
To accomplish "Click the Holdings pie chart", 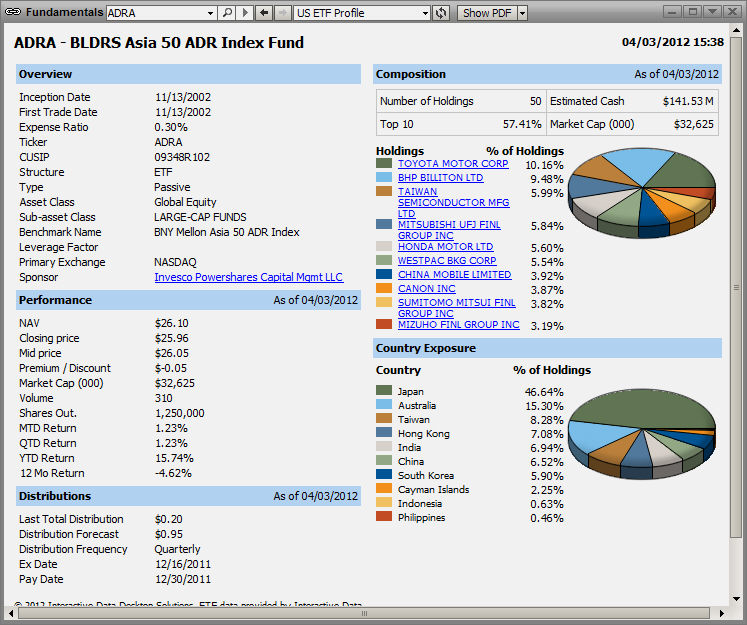I will (x=642, y=192).
